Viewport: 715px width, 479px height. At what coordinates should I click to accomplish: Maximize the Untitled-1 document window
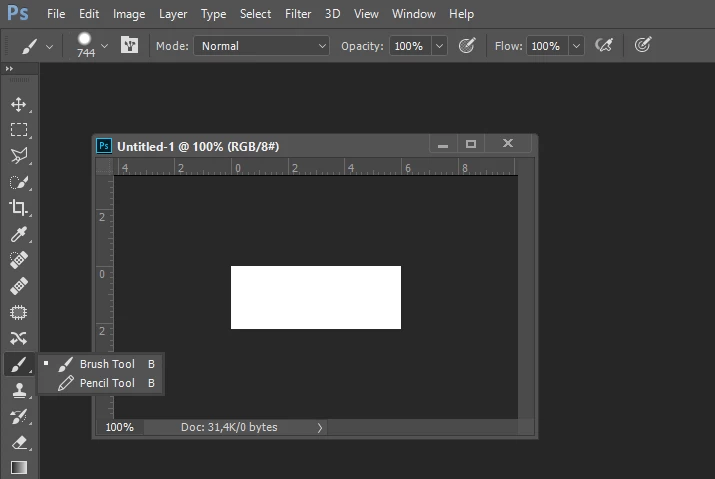click(471, 144)
